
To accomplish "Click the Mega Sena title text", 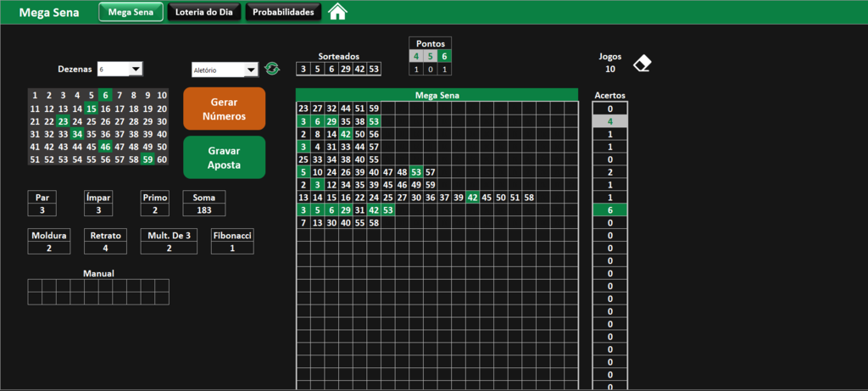I will [x=48, y=12].
